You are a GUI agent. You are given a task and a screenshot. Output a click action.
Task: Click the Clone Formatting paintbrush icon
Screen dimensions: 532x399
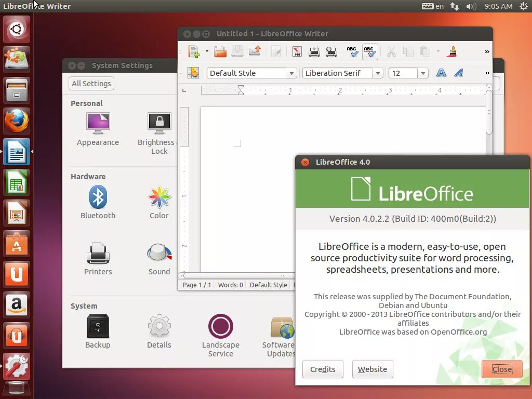pyautogui.click(x=453, y=51)
